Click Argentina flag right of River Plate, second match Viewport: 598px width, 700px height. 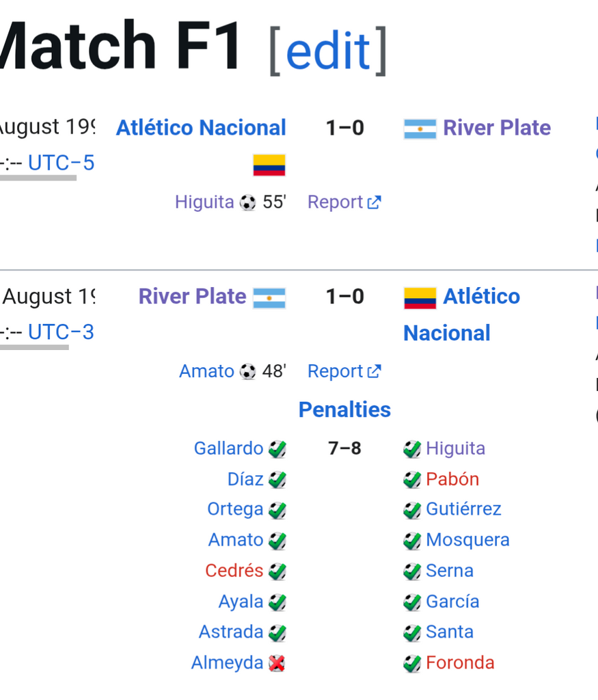269,297
